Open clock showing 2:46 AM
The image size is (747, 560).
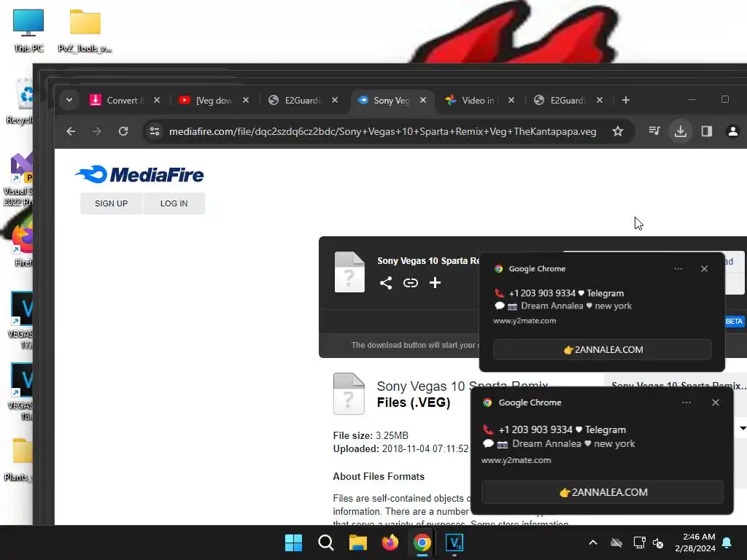[x=695, y=542]
